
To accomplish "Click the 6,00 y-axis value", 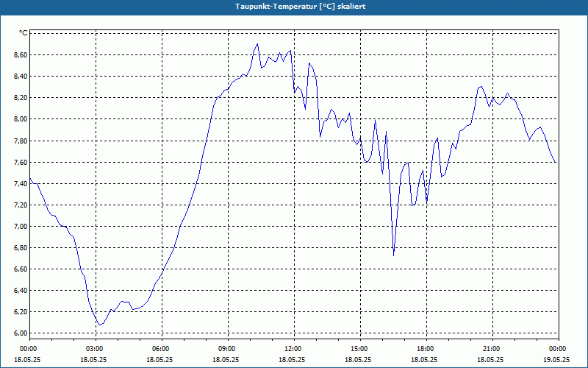I will pos(21,333).
